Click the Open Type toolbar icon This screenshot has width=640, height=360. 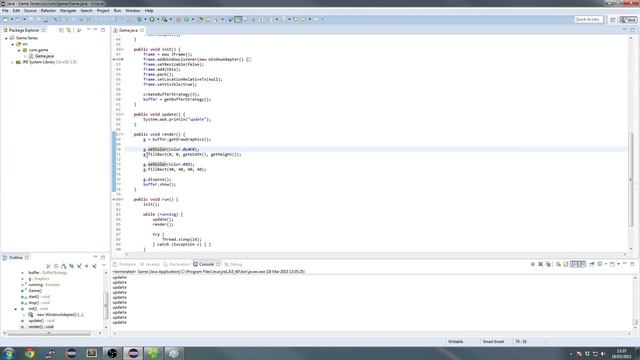pyautogui.click(x=200, y=20)
